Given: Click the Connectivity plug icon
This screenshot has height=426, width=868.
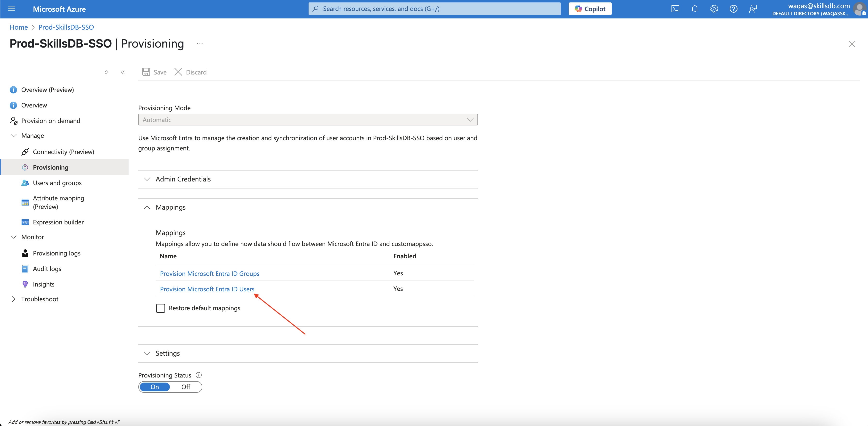Looking at the screenshot, I should point(25,152).
